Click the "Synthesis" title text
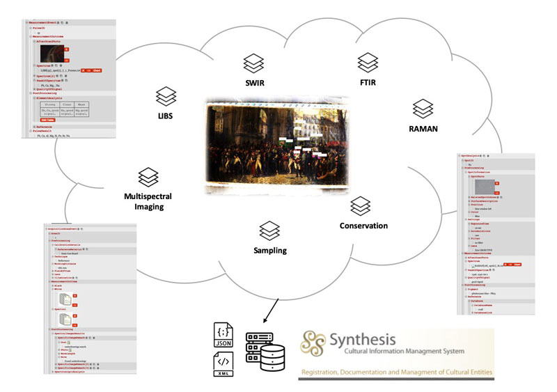 point(362,339)
